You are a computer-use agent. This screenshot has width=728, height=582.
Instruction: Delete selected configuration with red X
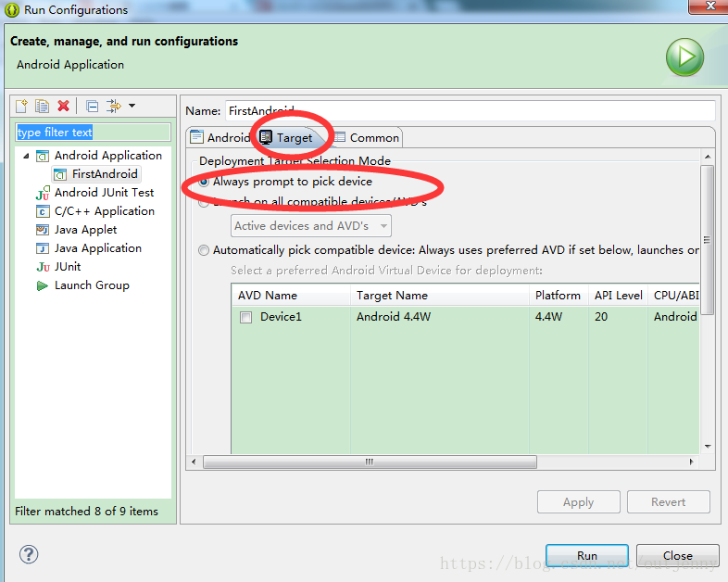click(x=64, y=106)
